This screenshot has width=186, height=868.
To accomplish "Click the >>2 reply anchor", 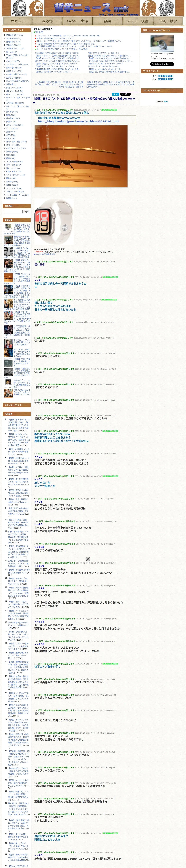I will click(38, 280).
